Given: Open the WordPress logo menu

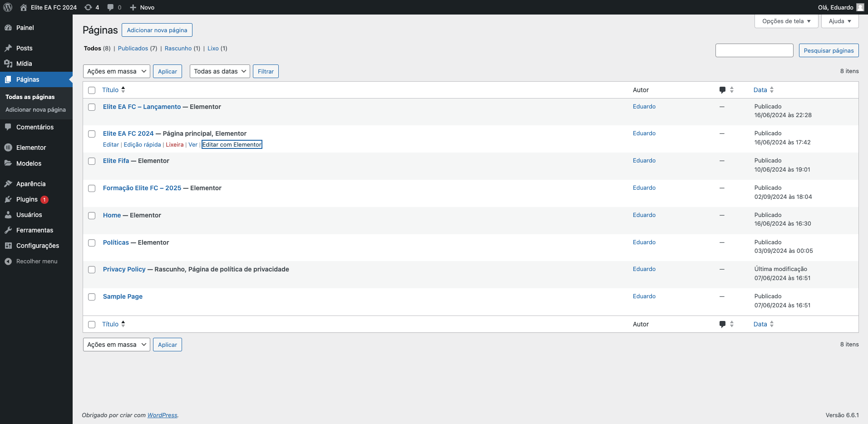Looking at the screenshot, I should pos(8,7).
